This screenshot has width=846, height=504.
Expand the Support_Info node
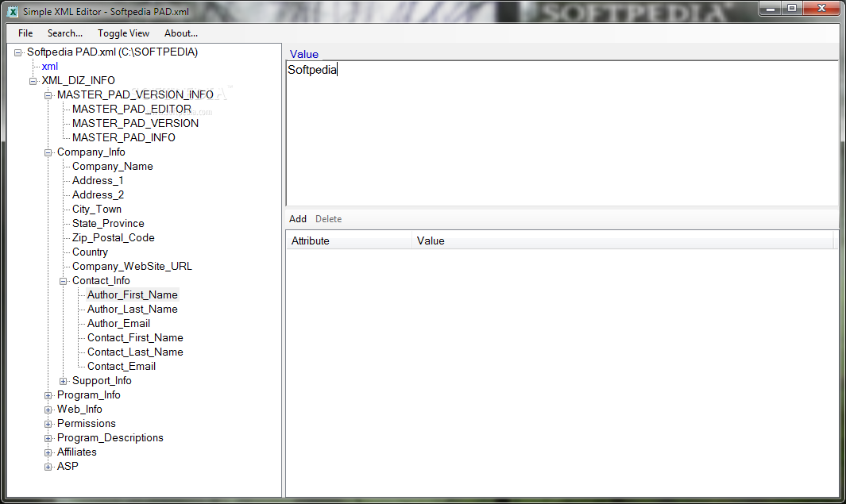click(63, 382)
